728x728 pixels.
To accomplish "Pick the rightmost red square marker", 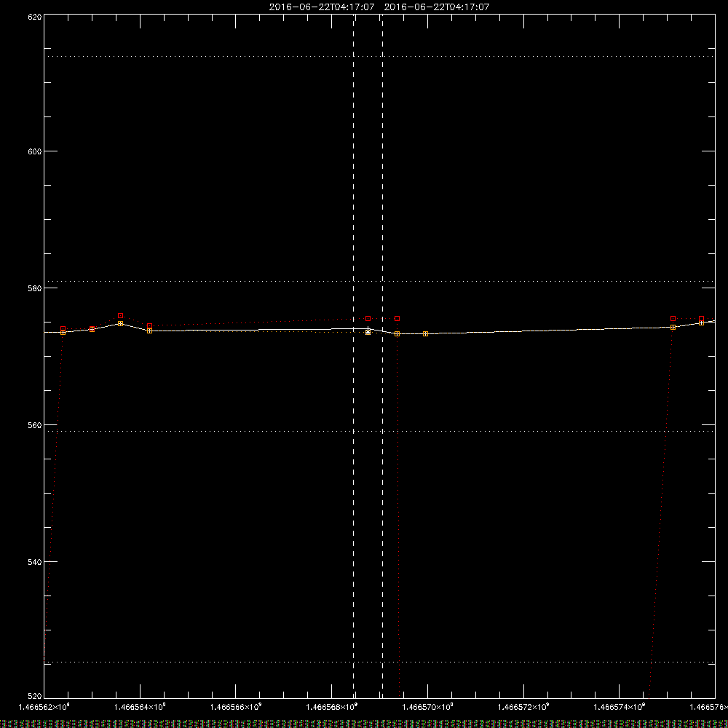I will tap(702, 319).
